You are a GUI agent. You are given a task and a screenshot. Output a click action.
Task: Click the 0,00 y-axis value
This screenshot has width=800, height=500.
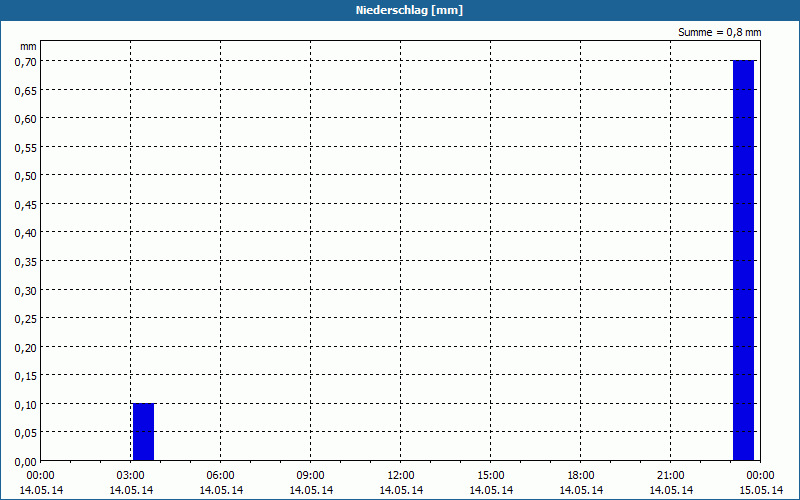click(26, 462)
